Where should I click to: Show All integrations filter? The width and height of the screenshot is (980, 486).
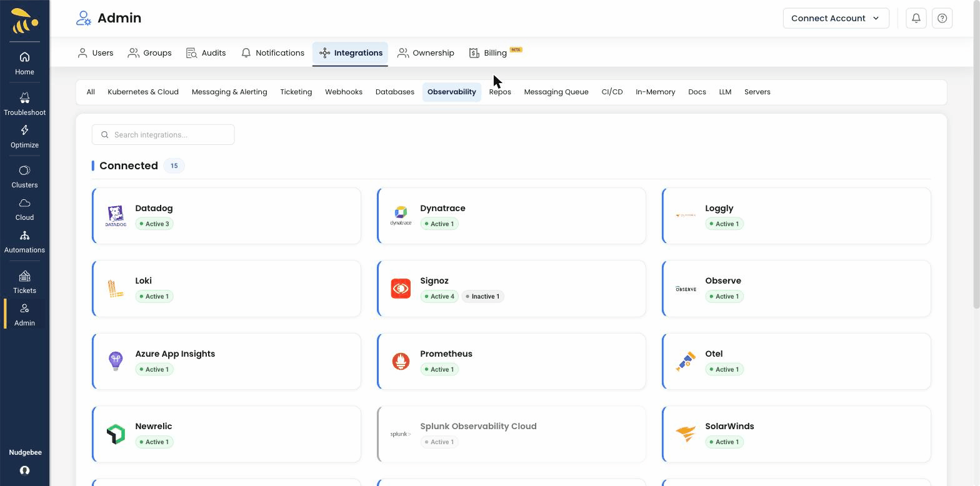point(91,92)
